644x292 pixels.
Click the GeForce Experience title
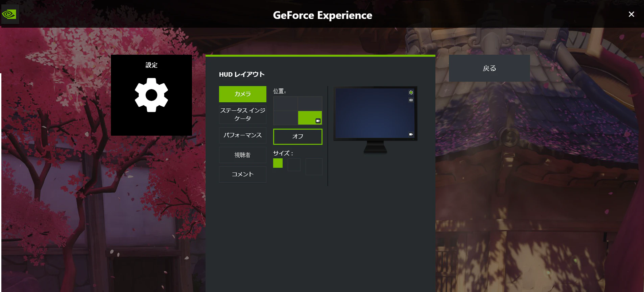[x=323, y=15]
